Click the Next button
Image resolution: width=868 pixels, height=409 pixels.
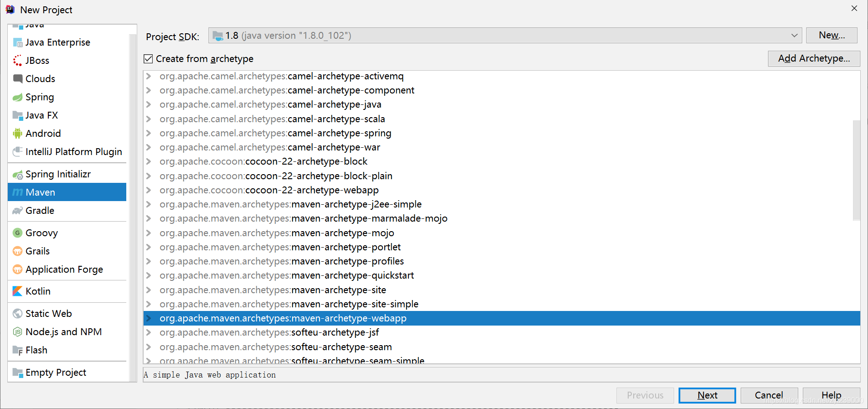[707, 395]
